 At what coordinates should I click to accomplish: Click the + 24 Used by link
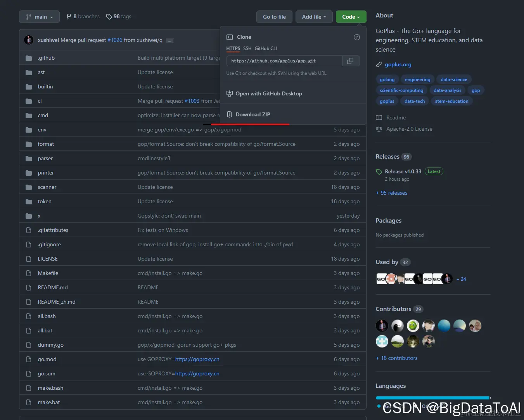461,279
